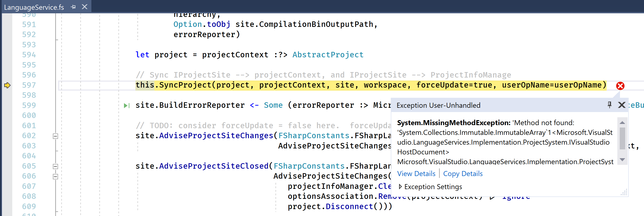Click the green run-to-cursor arrow beside line 599
The height and width of the screenshot is (216, 644).
[127, 105]
